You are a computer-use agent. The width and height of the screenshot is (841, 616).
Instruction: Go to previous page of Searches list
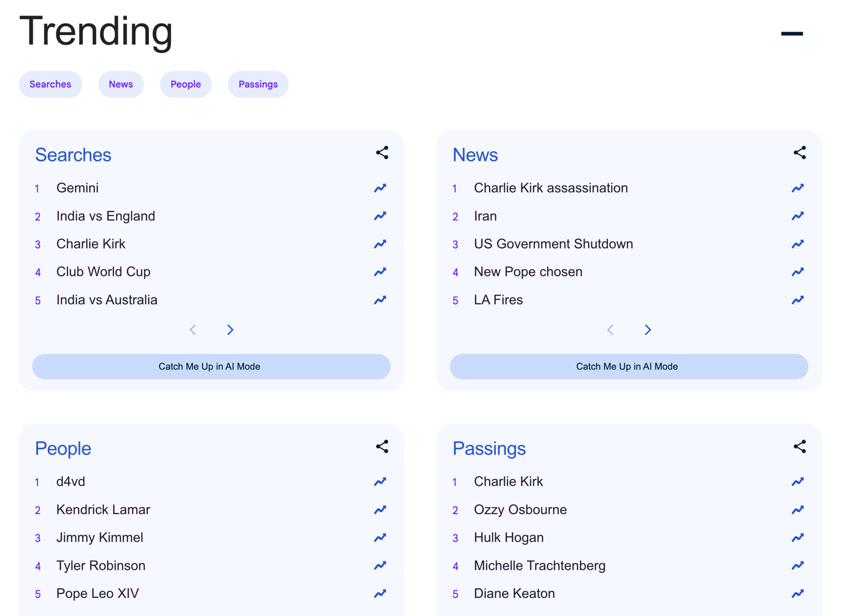coord(193,330)
